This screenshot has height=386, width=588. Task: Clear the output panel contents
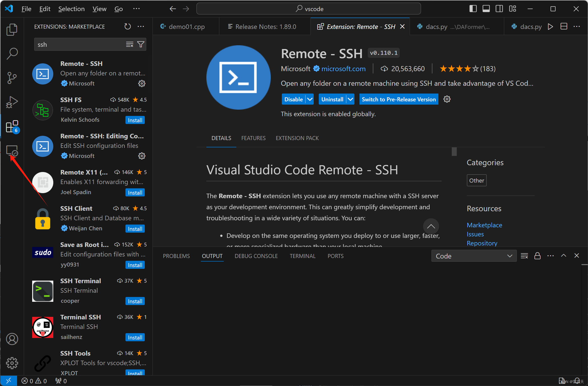(x=524, y=256)
